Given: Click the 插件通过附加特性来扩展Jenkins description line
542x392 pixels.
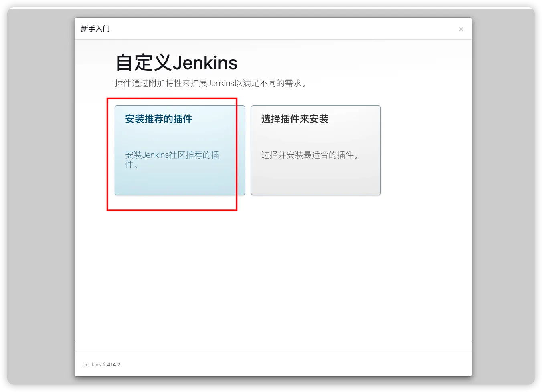Looking at the screenshot, I should click(x=211, y=83).
